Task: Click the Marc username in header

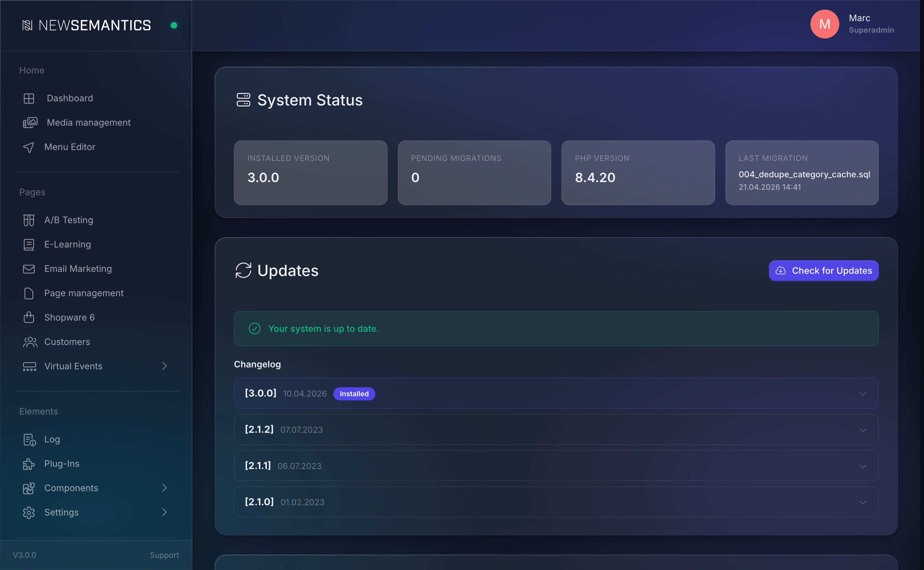Action: pos(860,18)
